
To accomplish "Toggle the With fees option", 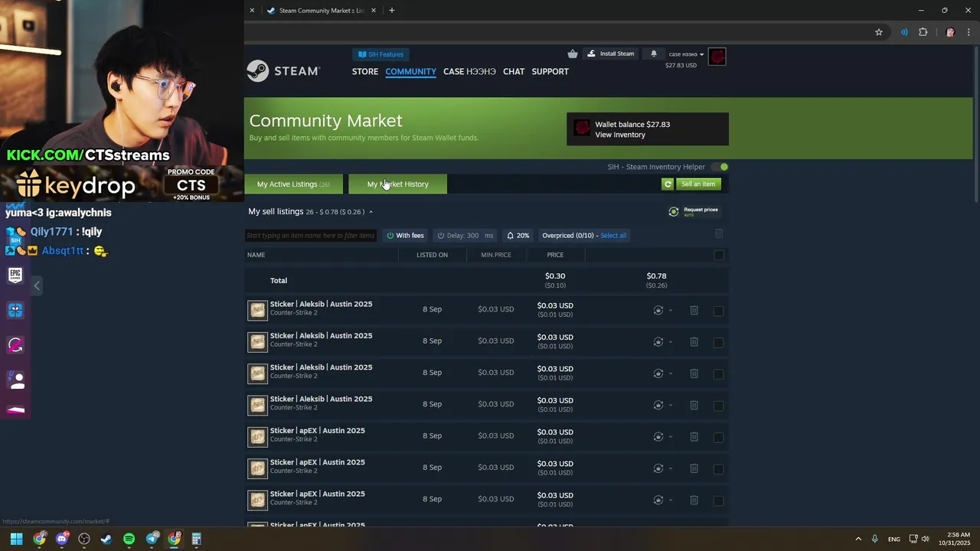I will pos(405,236).
